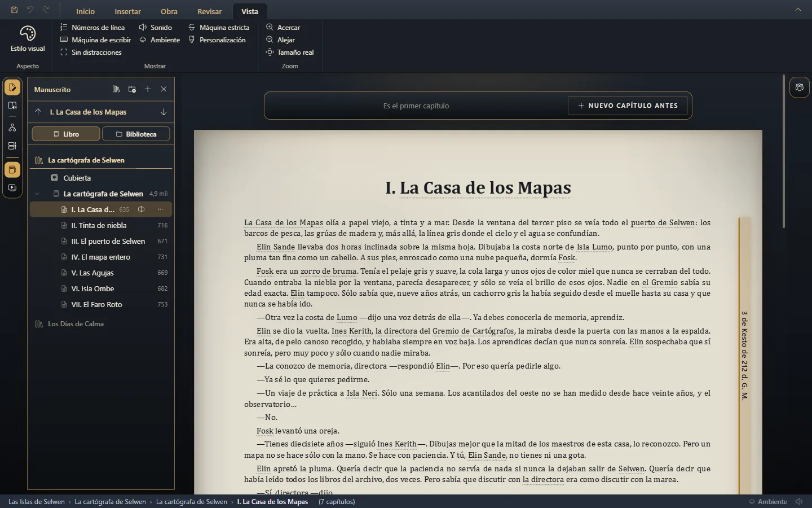Click the split-view icon on chapter I row
This screenshot has height=508, width=812.
click(x=142, y=209)
